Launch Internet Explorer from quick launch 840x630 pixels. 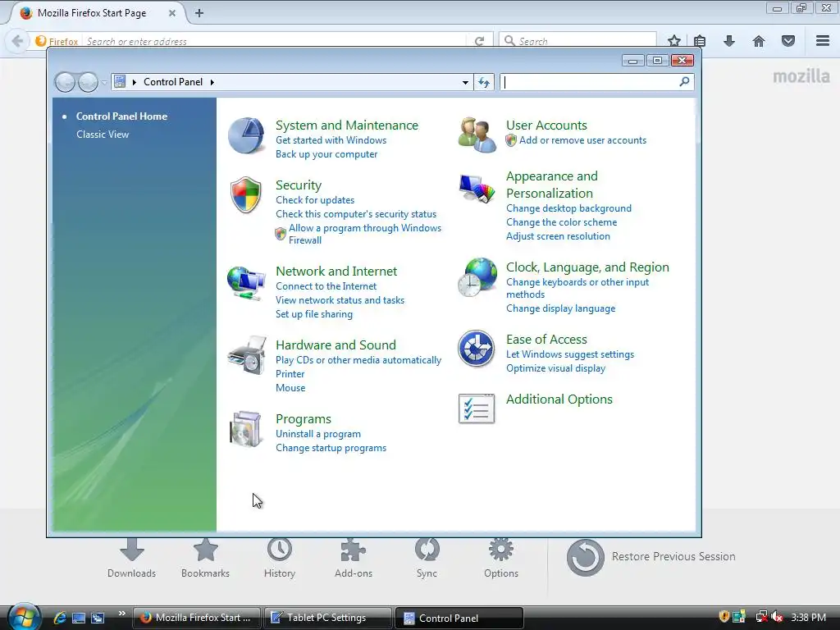[60, 618]
